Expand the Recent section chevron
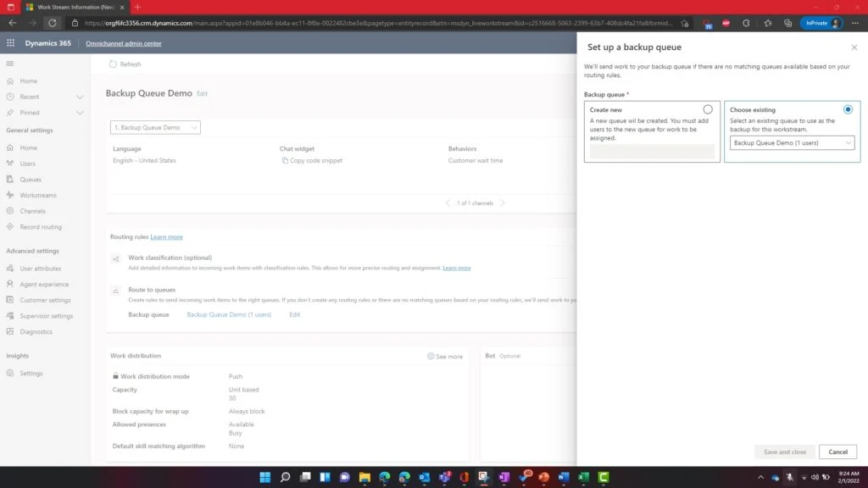The height and width of the screenshot is (488, 868). tap(80, 97)
